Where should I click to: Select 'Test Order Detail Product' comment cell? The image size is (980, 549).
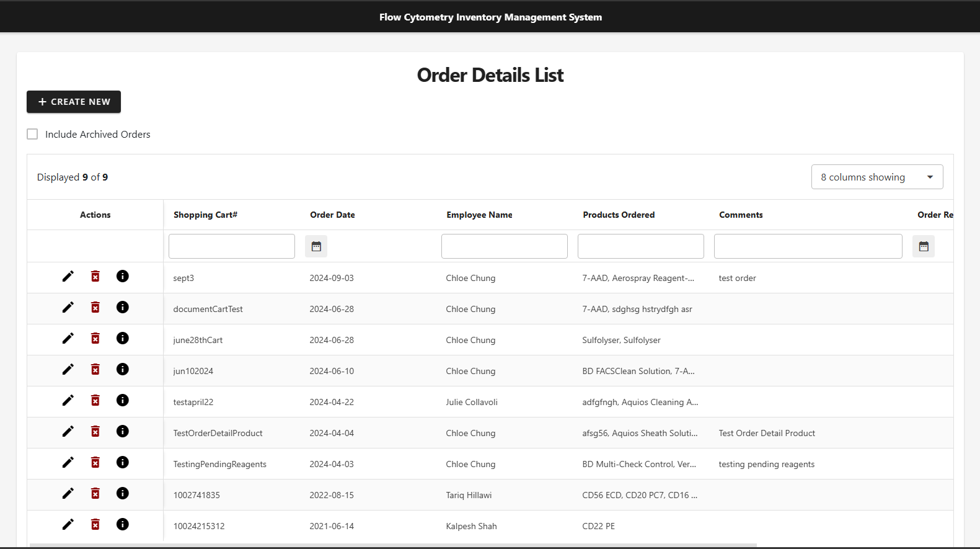pos(767,433)
